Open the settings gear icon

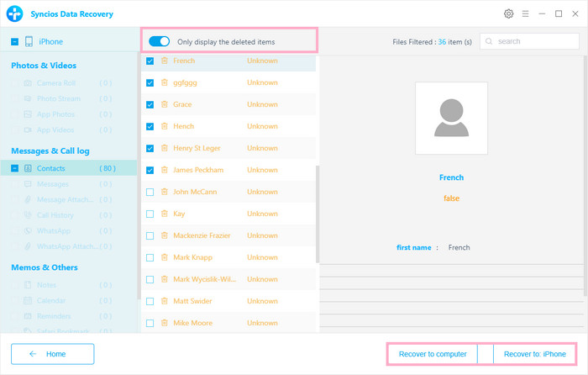pos(508,14)
